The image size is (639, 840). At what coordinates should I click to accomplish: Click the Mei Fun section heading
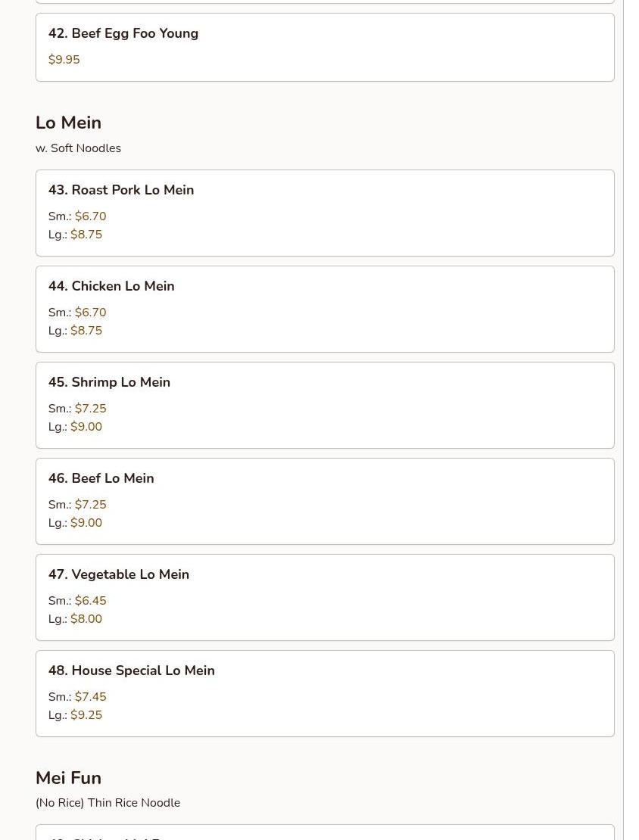tap(68, 778)
